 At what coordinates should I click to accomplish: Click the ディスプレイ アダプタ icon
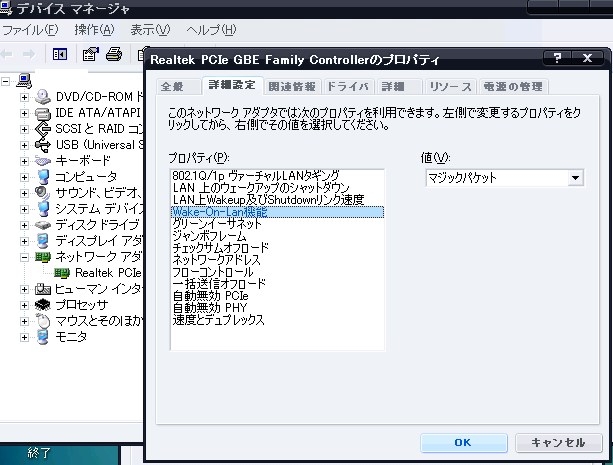42,241
